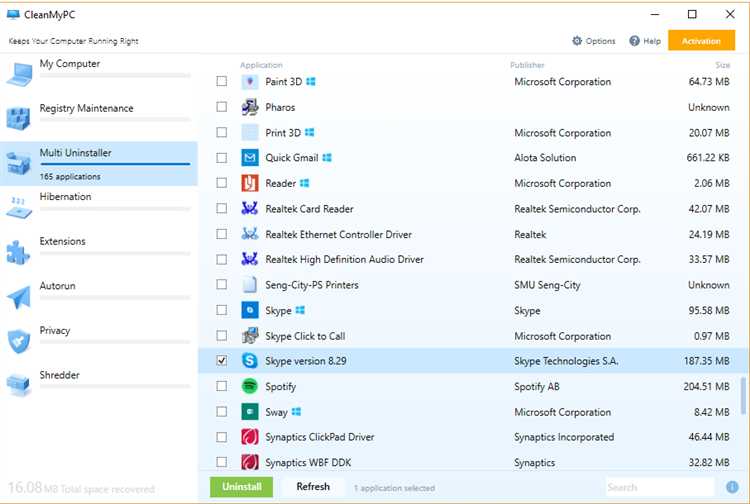
Task: Open the Extensions puzzle piece icon
Action: coord(19,252)
